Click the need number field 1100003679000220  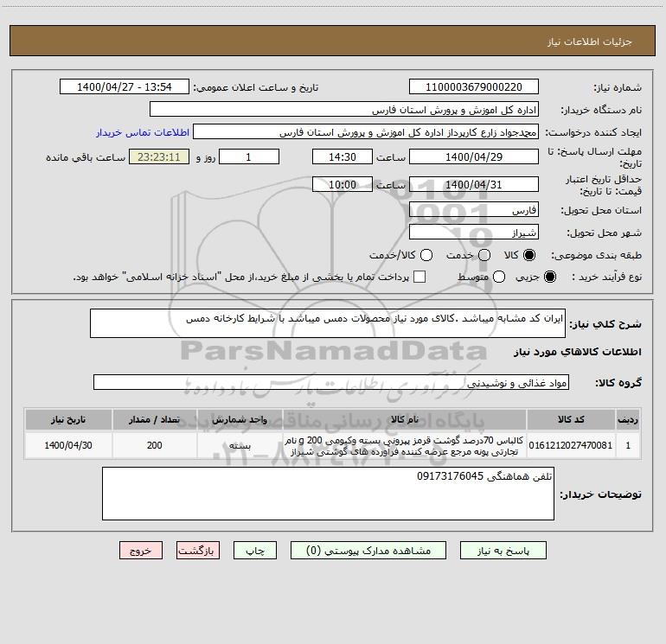(x=474, y=86)
